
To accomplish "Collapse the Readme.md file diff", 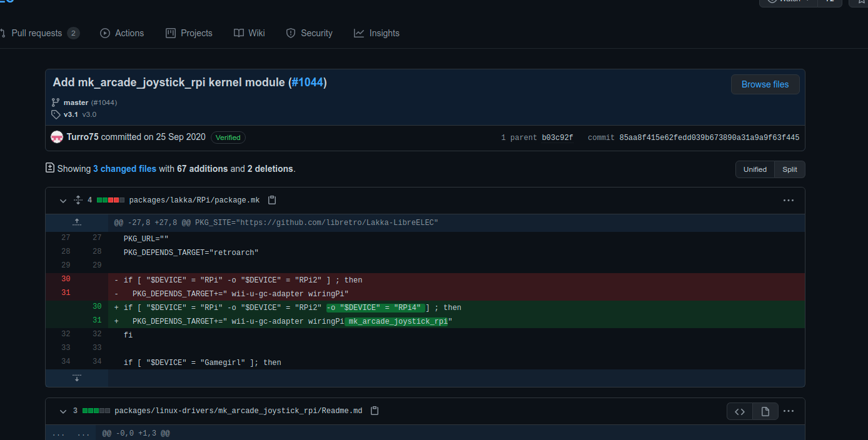I will tap(63, 411).
